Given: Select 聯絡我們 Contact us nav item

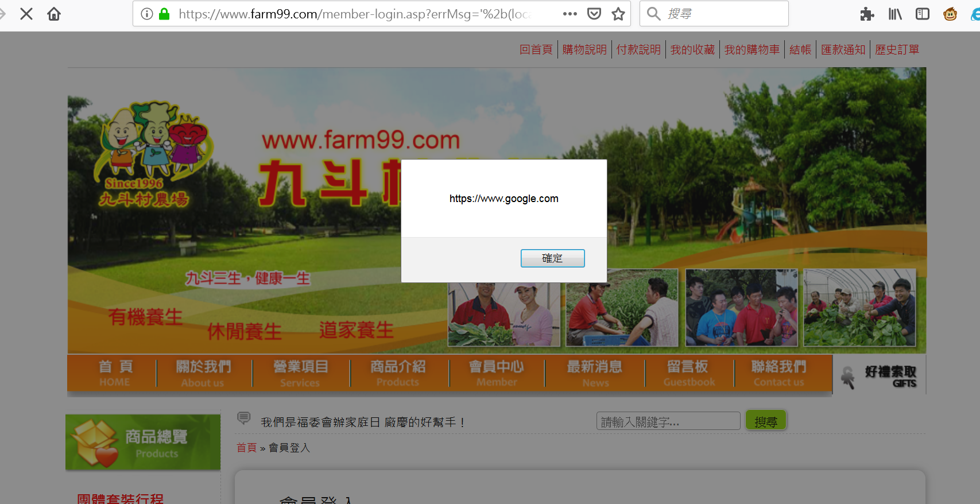Looking at the screenshot, I should tap(779, 373).
